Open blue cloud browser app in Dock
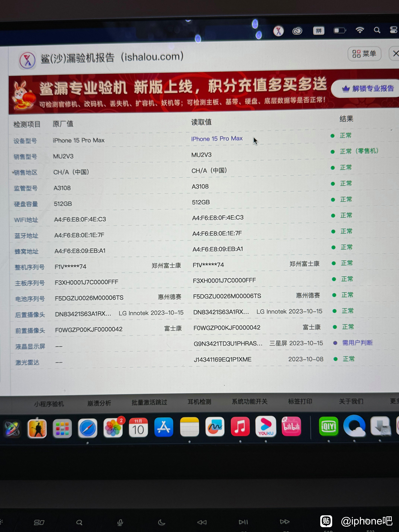 [x=354, y=426]
